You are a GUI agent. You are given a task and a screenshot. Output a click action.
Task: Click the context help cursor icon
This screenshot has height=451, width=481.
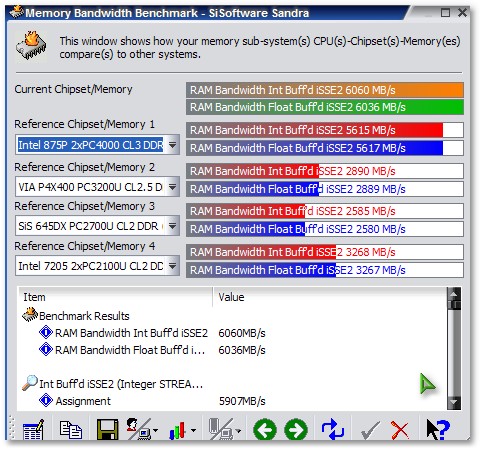tap(438, 429)
